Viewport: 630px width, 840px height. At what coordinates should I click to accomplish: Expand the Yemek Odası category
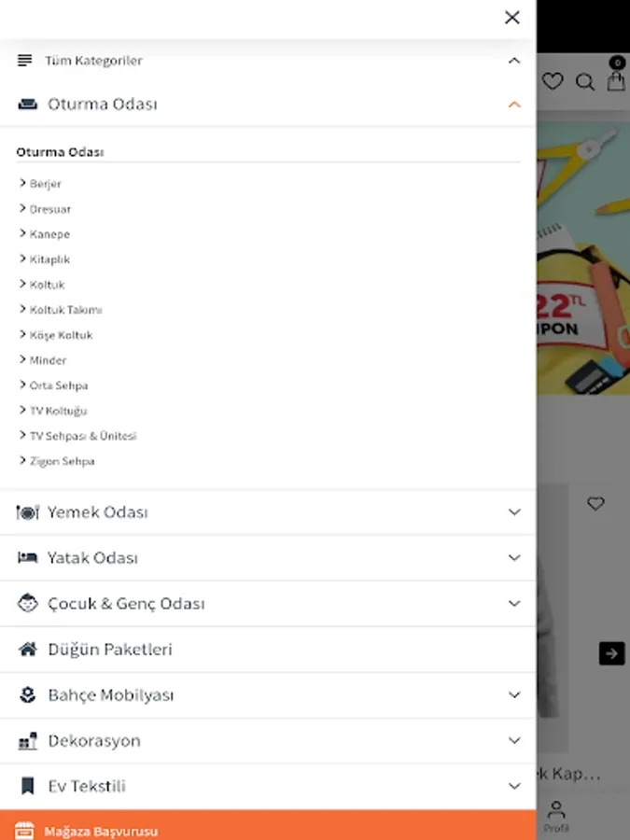point(514,512)
